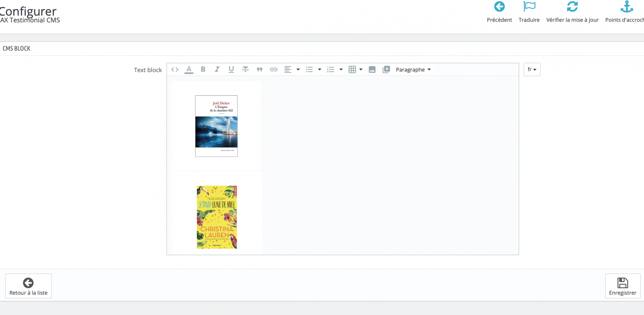Select the text color icon
644x315 pixels.
(189, 69)
